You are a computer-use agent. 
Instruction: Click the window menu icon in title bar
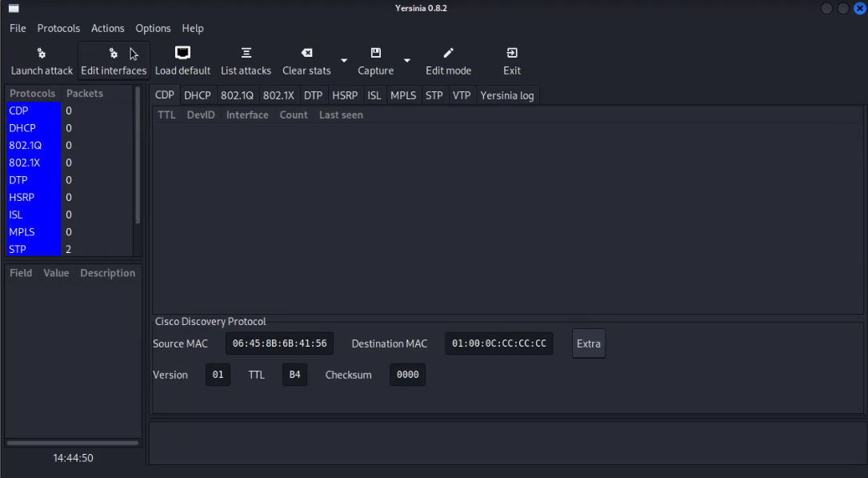click(14, 8)
